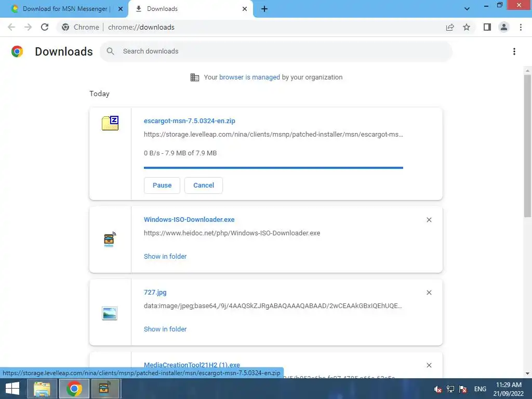Image resolution: width=532 pixels, height=399 pixels.
Task: Click the browser forward arrow
Action: 28,27
